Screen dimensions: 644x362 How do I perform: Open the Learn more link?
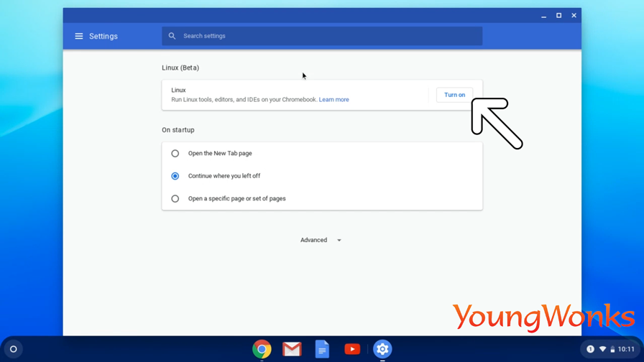[x=334, y=100]
